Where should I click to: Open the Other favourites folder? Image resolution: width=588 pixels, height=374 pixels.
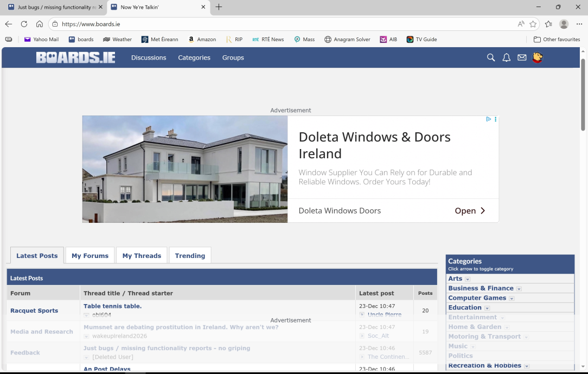click(x=557, y=40)
